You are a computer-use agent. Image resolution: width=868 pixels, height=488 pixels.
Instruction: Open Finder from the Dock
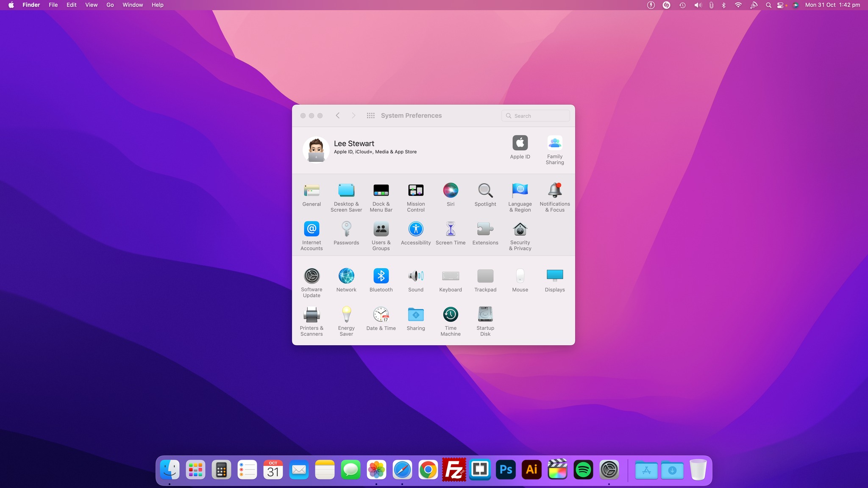coord(170,469)
